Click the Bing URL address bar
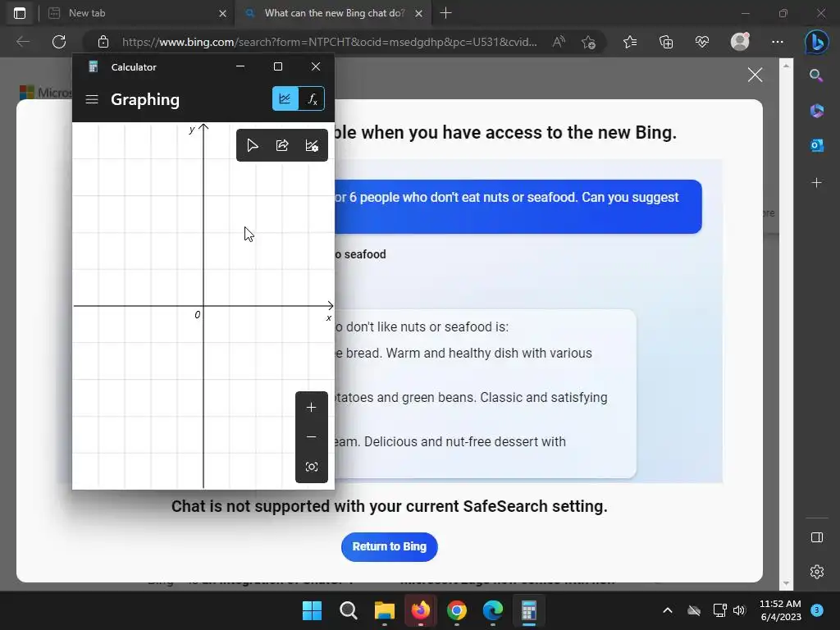 point(329,42)
